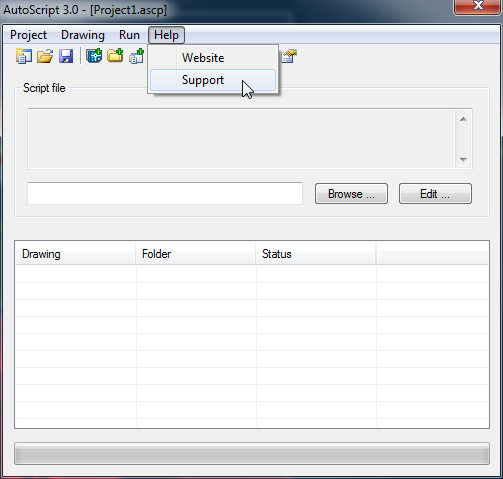
Task: Click the Add open drawings icon
Action: pyautogui.click(x=137, y=56)
